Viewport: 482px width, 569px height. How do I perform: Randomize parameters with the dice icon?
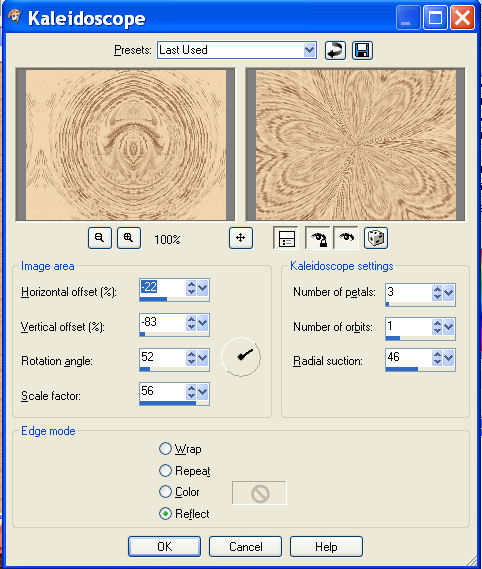376,238
